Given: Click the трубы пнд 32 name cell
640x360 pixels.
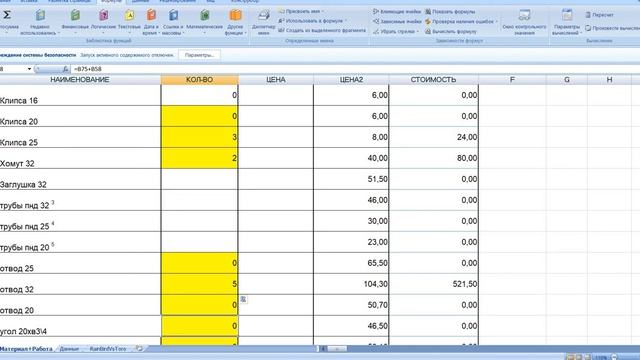Looking at the screenshot, I should click(80, 200).
